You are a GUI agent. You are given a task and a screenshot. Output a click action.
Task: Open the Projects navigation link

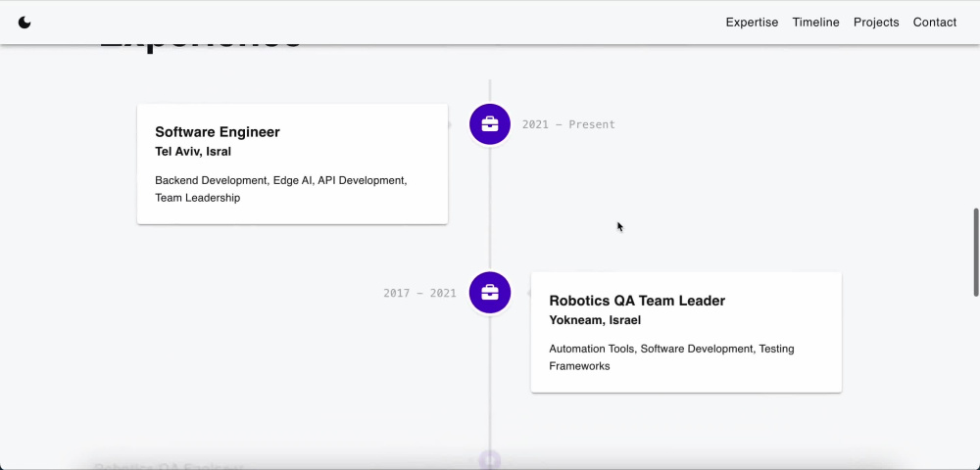[x=876, y=23]
